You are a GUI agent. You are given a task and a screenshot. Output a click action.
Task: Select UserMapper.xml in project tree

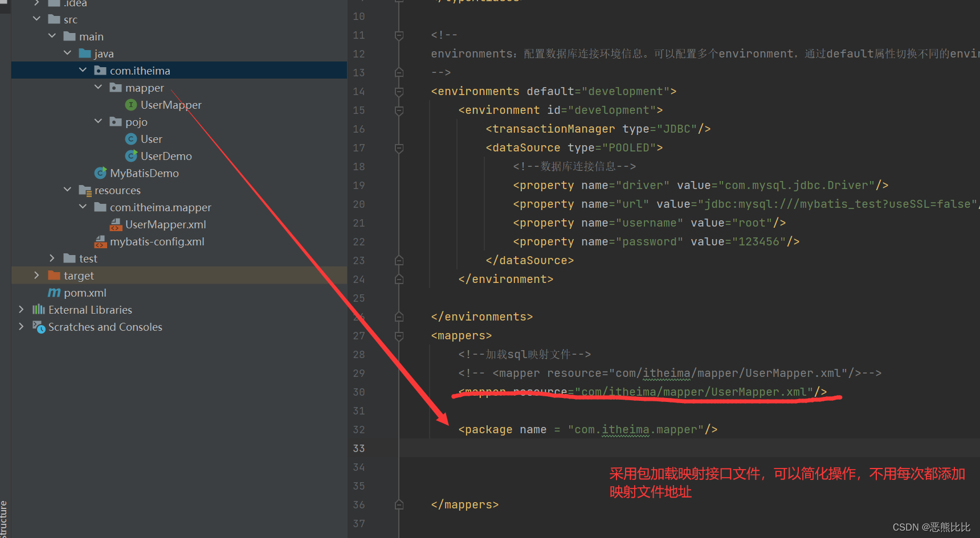click(x=166, y=224)
